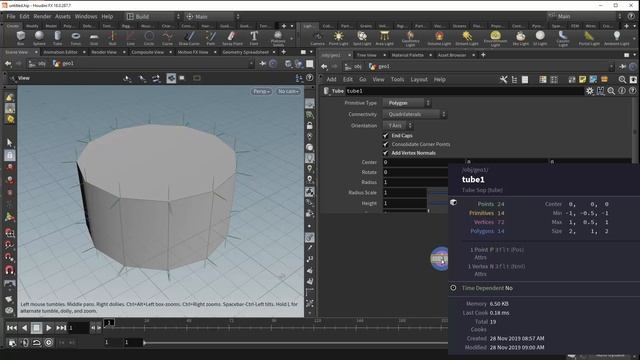Add a Sky Light from the shelf
The width and height of the screenshot is (640, 360).
[x=520, y=38]
